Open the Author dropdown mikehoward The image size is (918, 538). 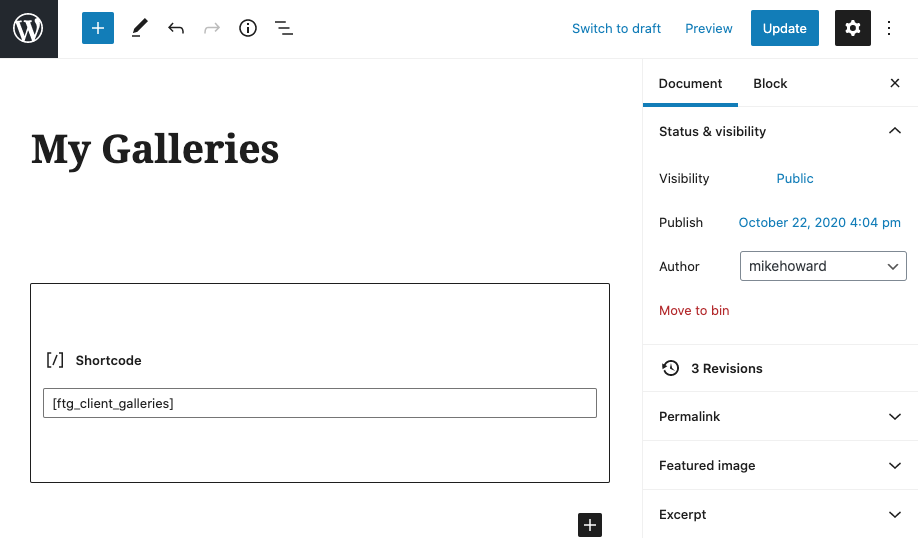[823, 266]
